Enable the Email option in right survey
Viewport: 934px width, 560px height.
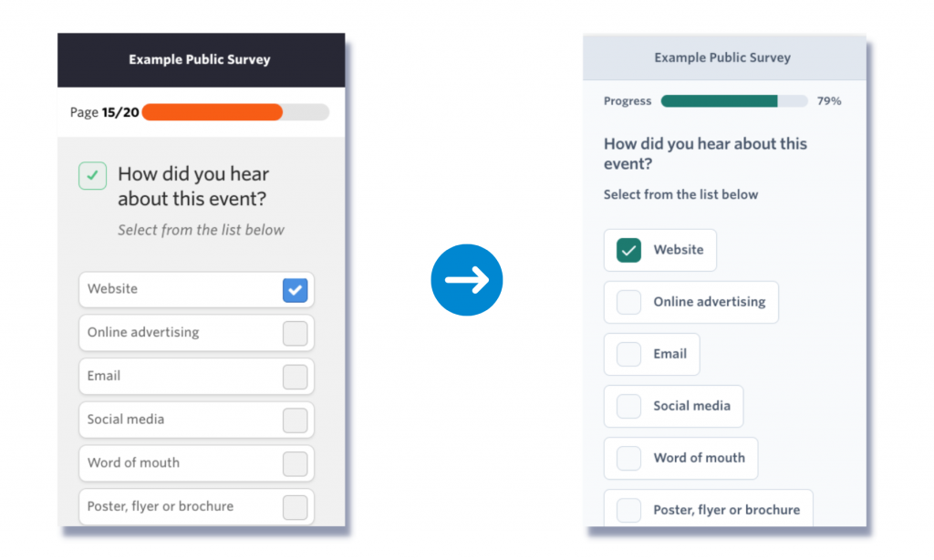coord(628,354)
